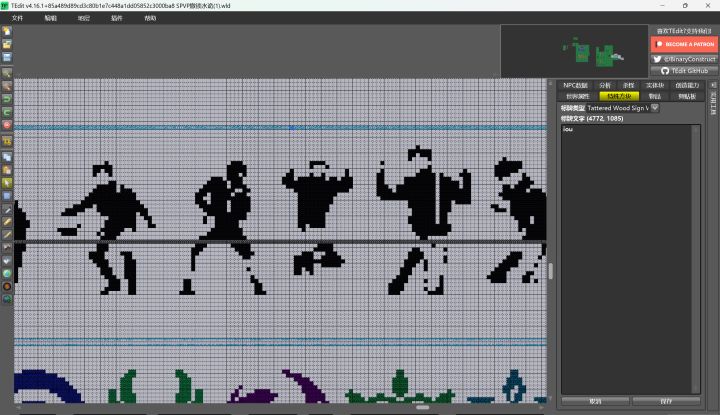Select the Pencil drawing tool
Screen dimensions: 720x415
pyautogui.click(x=7, y=222)
